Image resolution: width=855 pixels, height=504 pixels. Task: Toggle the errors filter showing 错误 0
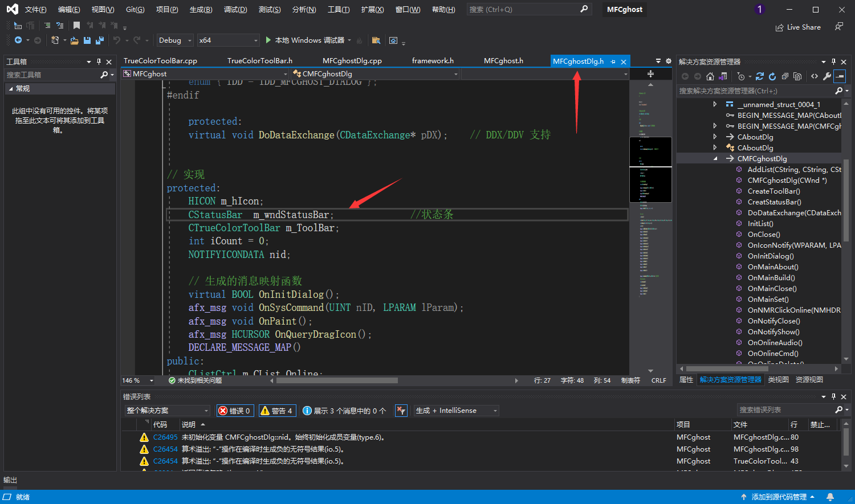coord(235,411)
